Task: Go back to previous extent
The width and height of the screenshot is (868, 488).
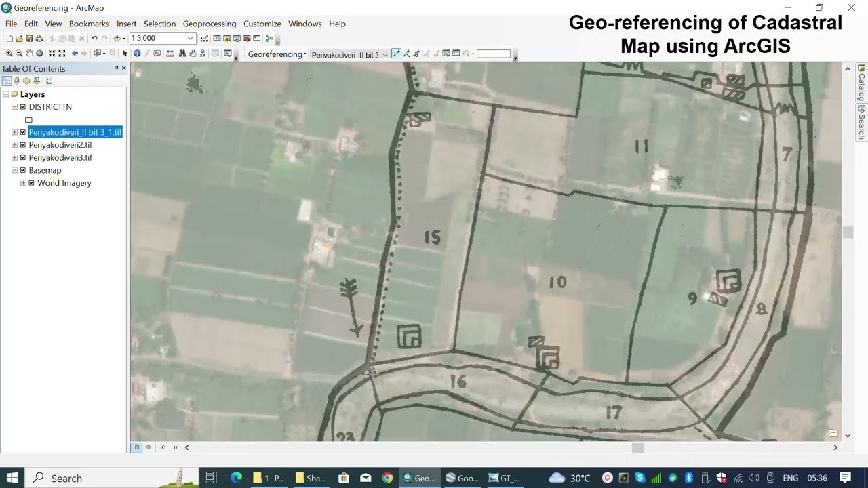Action: (x=75, y=53)
